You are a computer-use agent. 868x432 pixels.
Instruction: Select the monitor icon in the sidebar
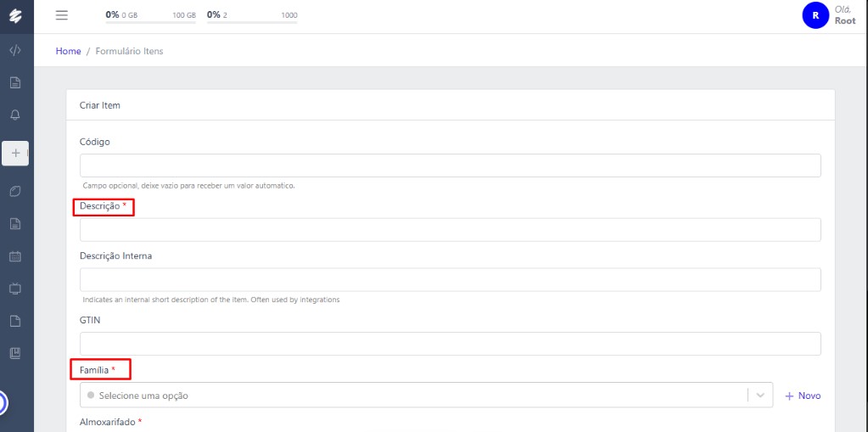pyautogui.click(x=15, y=289)
